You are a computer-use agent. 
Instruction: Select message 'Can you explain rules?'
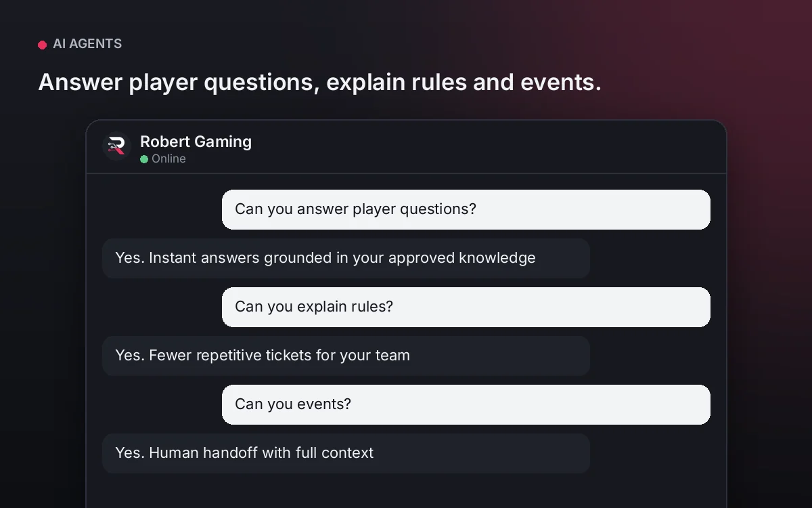(x=466, y=307)
